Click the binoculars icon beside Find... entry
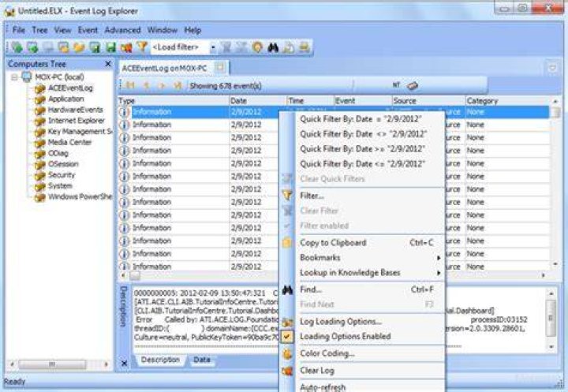The height and width of the screenshot is (392, 568). click(x=287, y=289)
